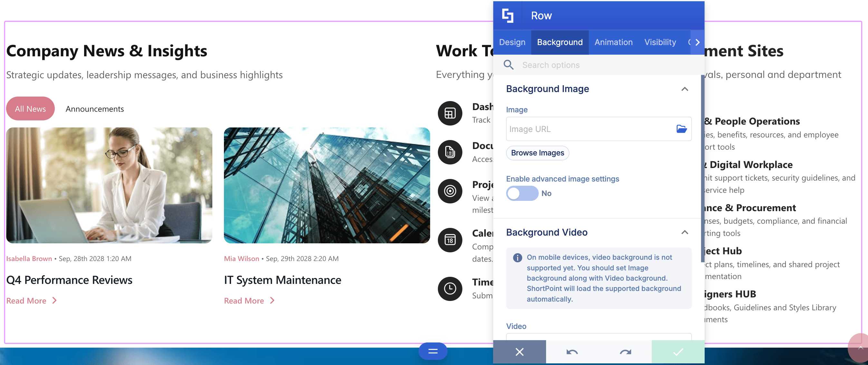Image resolution: width=868 pixels, height=365 pixels.
Task: Click the Projects target icon
Action: click(450, 191)
